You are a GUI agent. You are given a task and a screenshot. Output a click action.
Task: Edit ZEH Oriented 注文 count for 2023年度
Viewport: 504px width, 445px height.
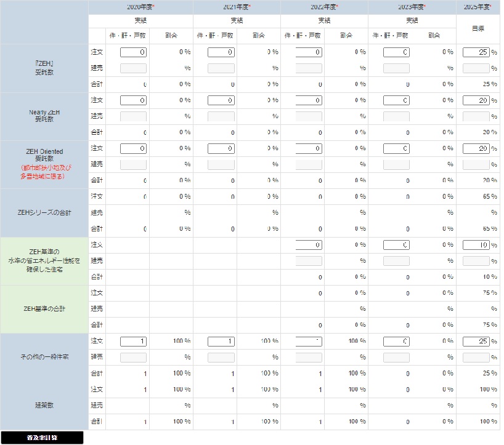pos(396,148)
